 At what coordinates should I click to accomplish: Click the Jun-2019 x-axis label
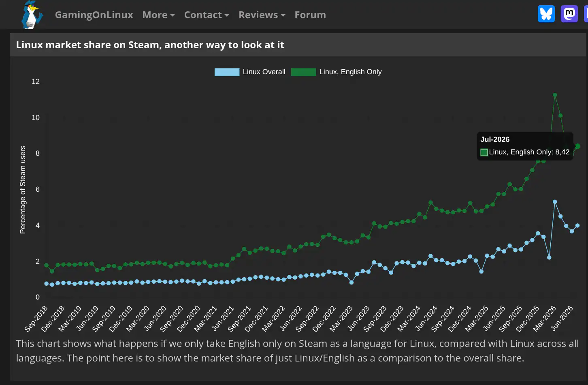coord(87,319)
